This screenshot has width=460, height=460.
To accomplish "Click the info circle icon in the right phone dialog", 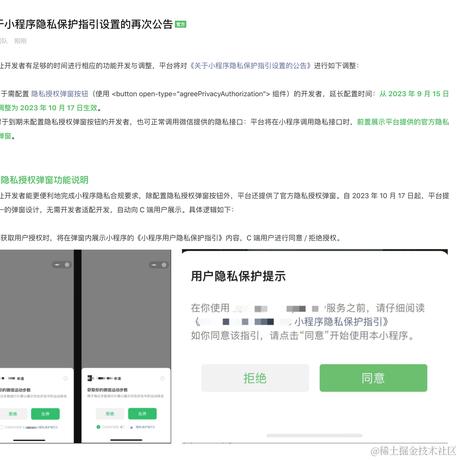I will click(x=163, y=378).
